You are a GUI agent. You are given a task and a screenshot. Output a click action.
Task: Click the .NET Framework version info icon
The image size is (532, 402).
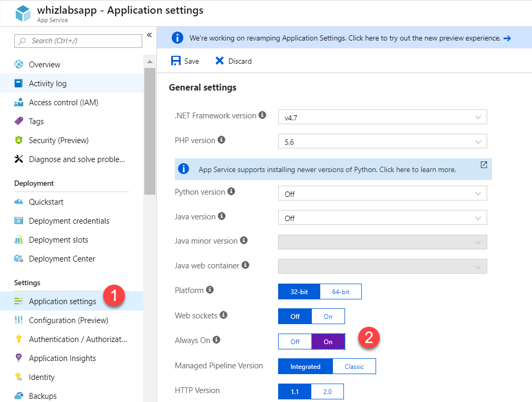coord(262,115)
